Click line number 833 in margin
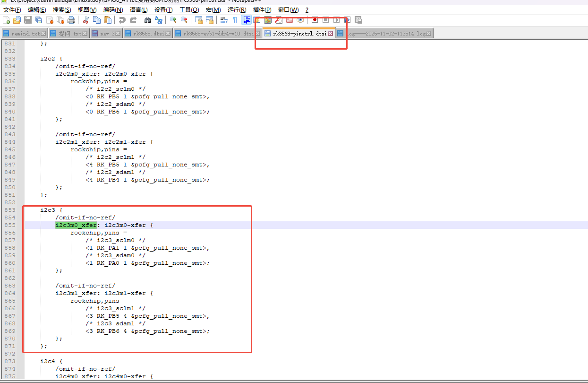This screenshot has width=588, height=383. point(10,59)
